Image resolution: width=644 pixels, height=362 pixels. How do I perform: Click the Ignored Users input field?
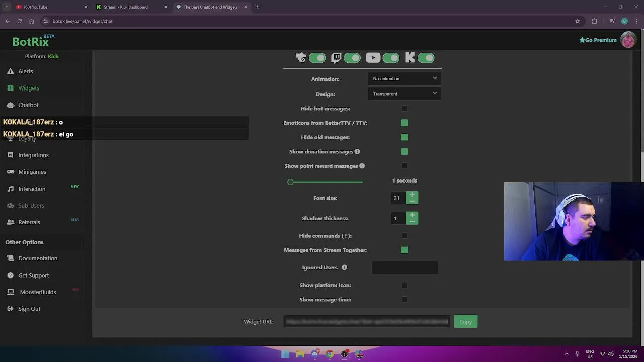pos(405,267)
